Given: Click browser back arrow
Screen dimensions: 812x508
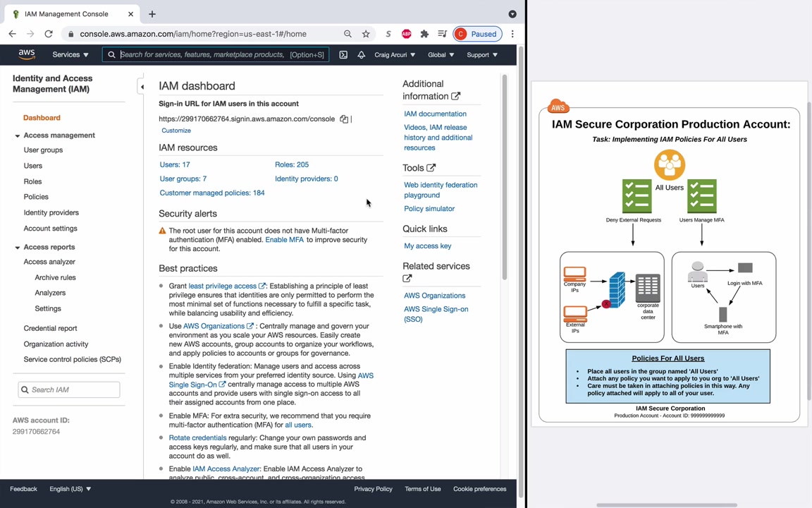Looking at the screenshot, I should (x=13, y=34).
